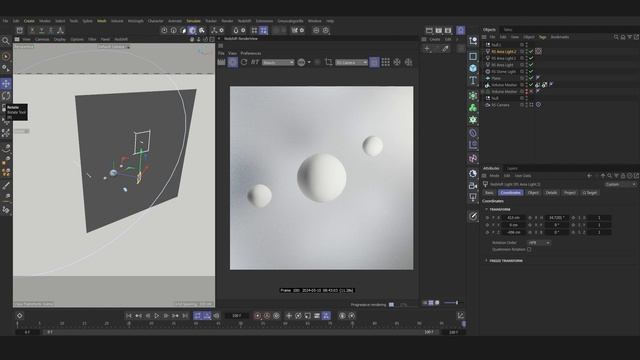This screenshot has width=640, height=360.
Task: Go to start of animation button
Action: [x=129, y=316]
